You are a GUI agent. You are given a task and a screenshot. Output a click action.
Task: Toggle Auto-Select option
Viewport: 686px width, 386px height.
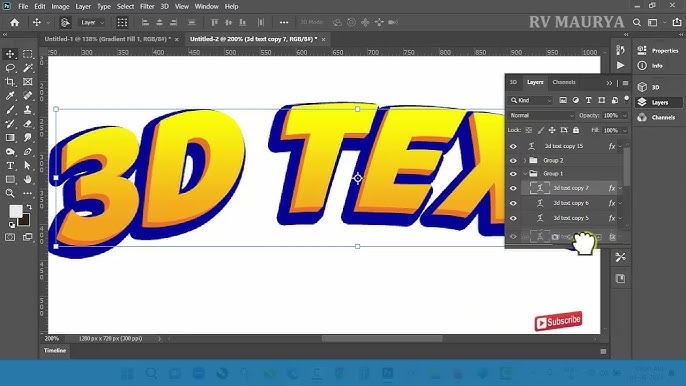click(65, 22)
